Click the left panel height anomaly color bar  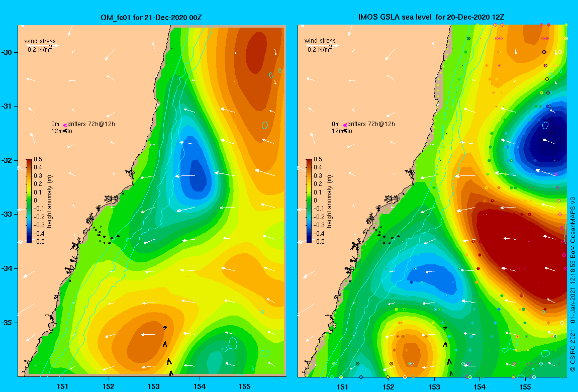coord(29,201)
